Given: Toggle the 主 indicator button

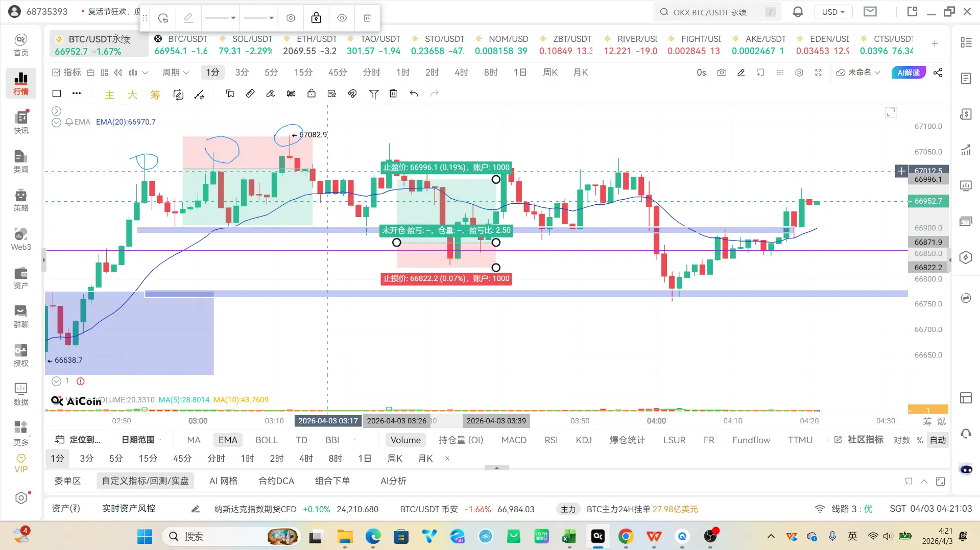Looking at the screenshot, I should point(110,94).
